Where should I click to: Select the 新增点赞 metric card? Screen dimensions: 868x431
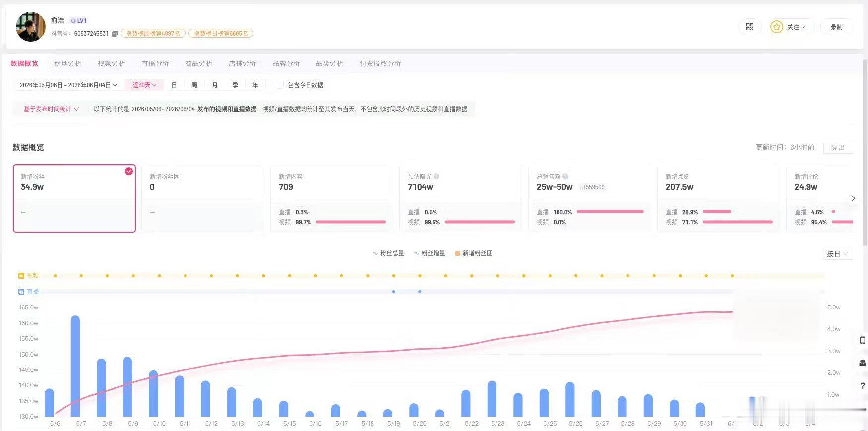tap(719, 198)
